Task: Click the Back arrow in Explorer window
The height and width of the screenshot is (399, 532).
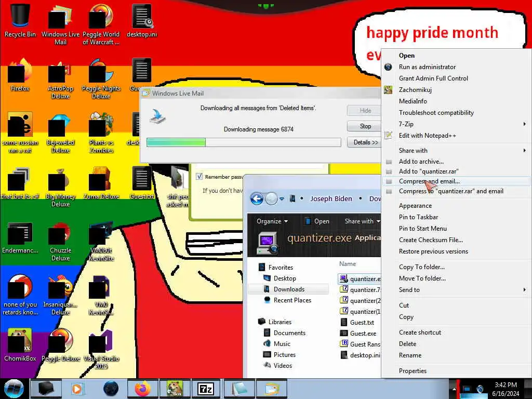Action: pyautogui.click(x=257, y=198)
